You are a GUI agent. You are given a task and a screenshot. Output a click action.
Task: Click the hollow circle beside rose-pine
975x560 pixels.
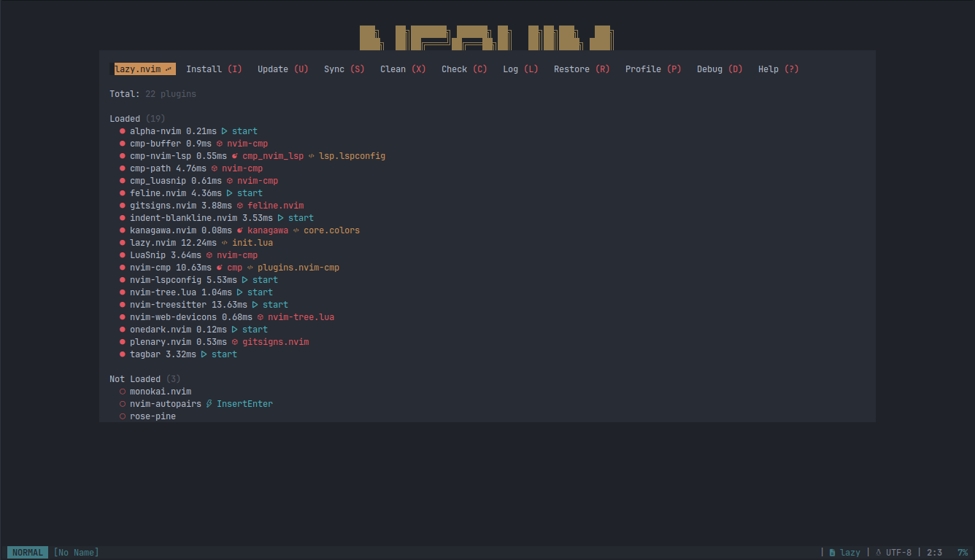point(123,416)
